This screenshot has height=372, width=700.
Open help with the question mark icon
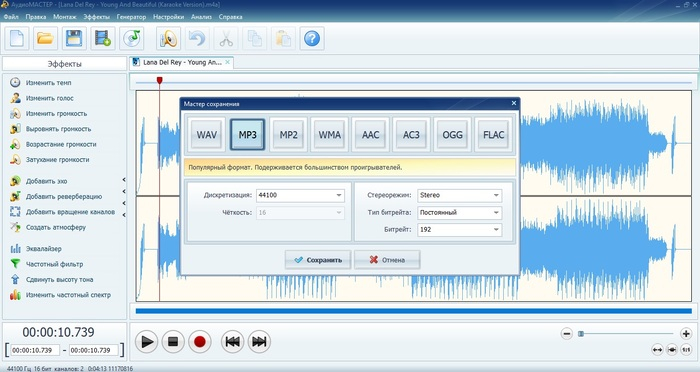pyautogui.click(x=312, y=38)
